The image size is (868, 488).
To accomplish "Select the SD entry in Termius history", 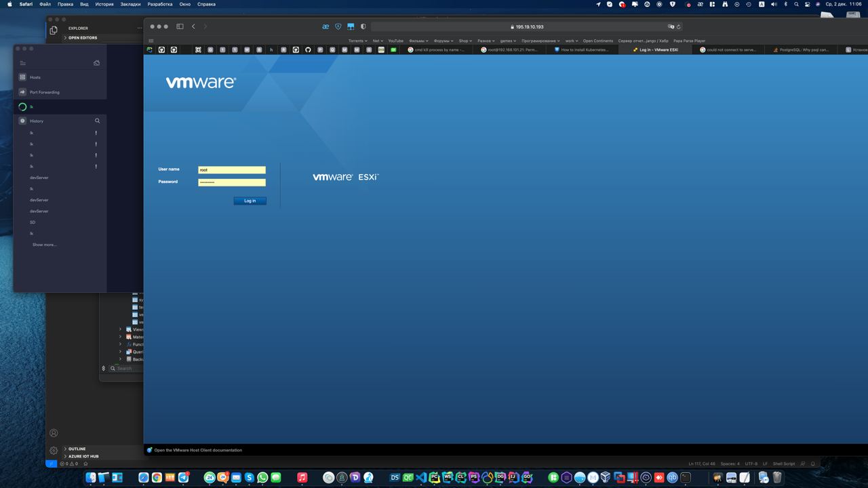I will click(33, 222).
